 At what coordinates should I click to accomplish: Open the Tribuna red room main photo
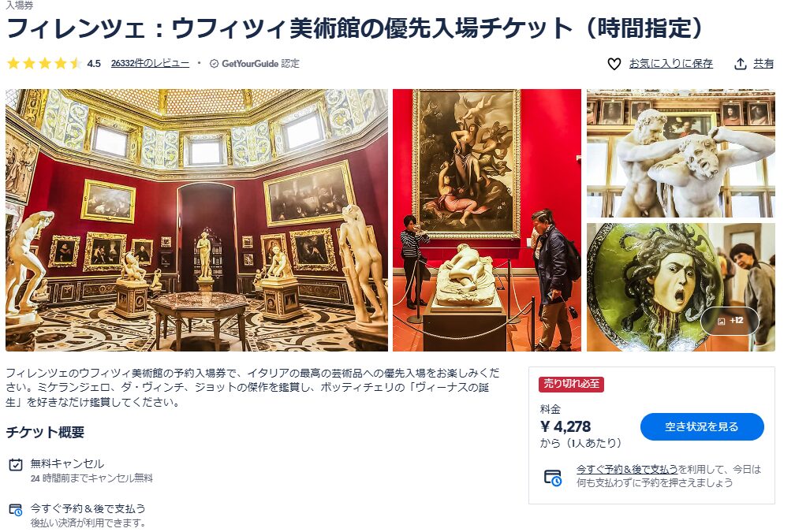pos(196,220)
